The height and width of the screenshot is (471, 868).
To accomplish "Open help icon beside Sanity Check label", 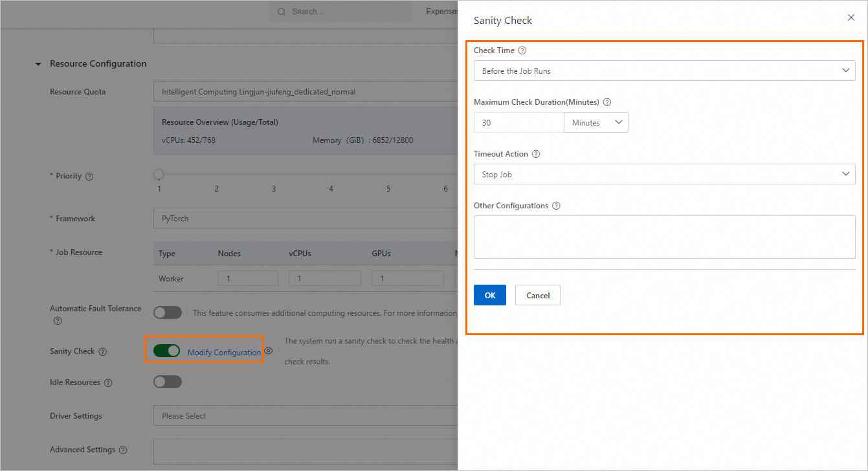I will 102,352.
